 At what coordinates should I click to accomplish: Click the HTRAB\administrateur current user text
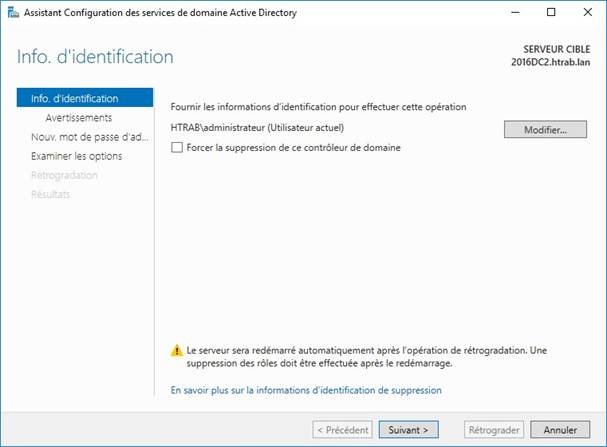257,128
